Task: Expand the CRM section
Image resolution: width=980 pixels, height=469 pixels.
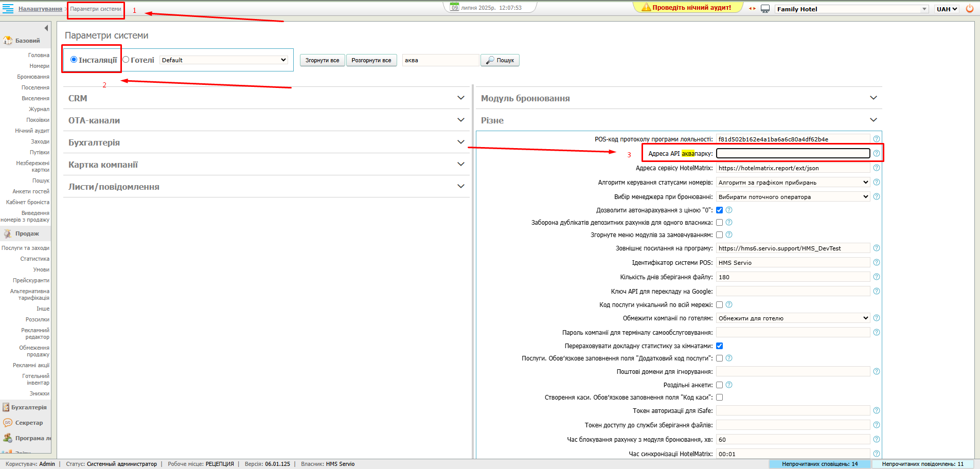Action: [460, 98]
